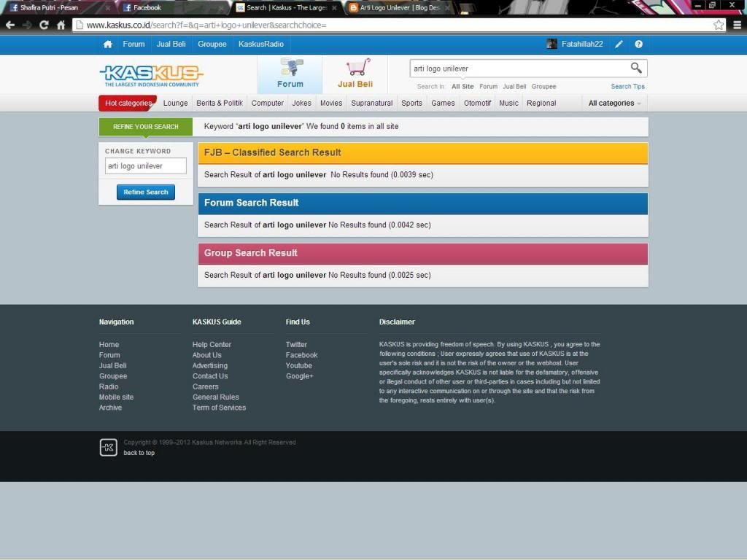Open footer Contact Us link
This screenshot has width=747, height=560.
click(210, 376)
